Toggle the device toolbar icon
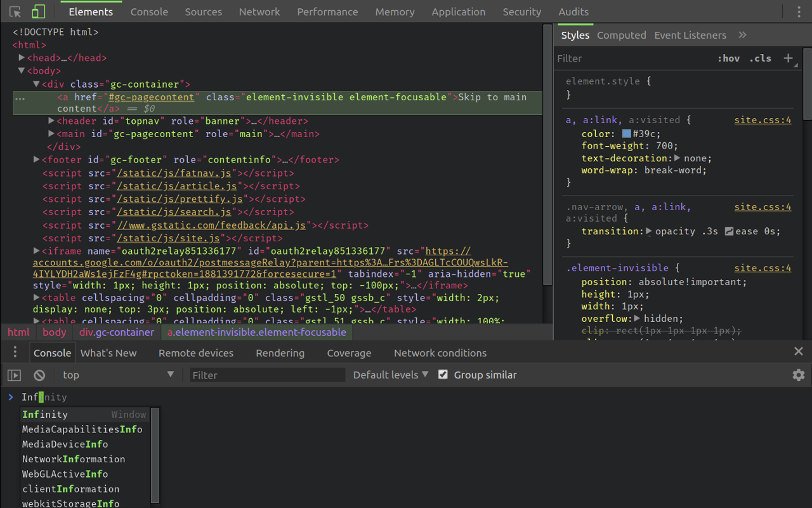This screenshot has height=508, width=812. pyautogui.click(x=39, y=11)
